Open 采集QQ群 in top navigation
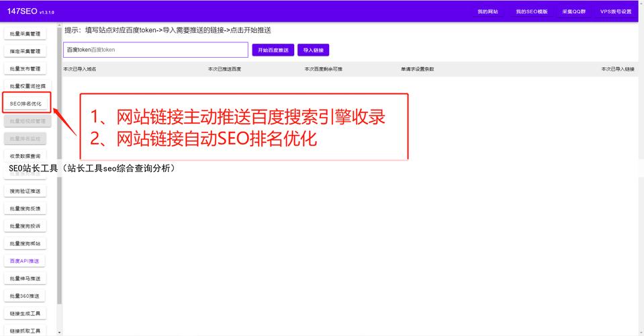 click(573, 11)
